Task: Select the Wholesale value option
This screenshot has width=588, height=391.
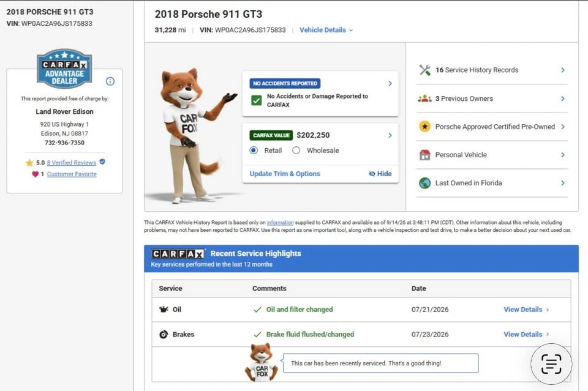Action: point(296,150)
